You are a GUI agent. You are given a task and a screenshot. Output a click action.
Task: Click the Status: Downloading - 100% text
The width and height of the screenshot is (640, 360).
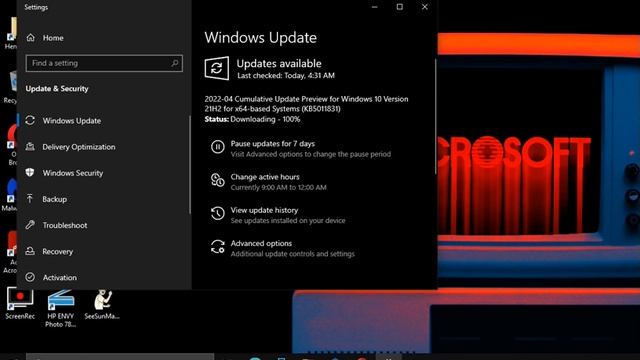252,119
